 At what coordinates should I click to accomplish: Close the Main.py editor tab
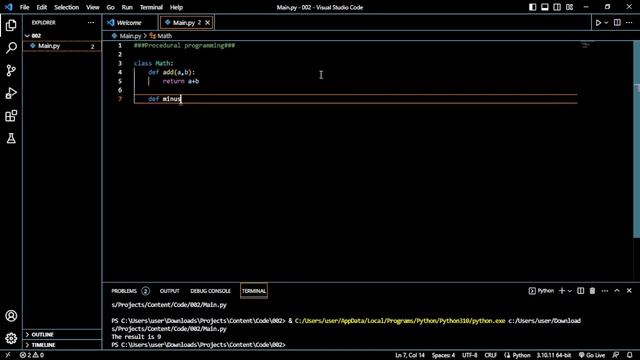[207, 23]
